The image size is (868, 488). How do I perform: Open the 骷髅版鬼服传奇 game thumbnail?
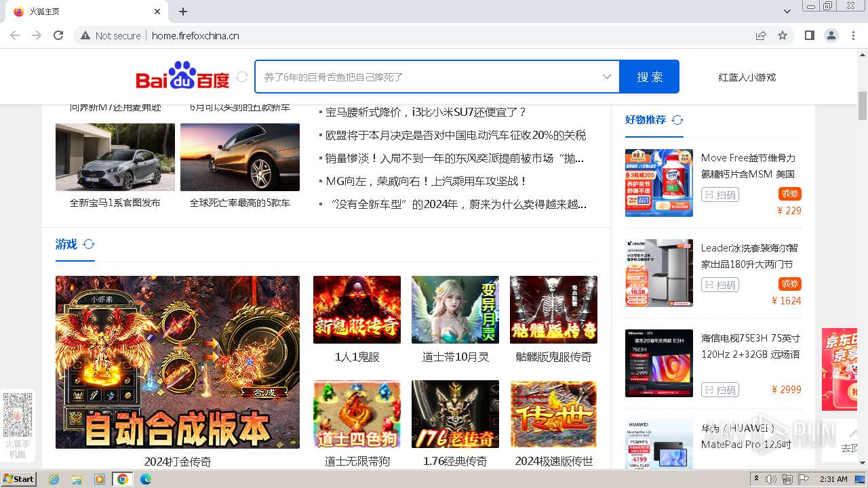click(x=553, y=310)
